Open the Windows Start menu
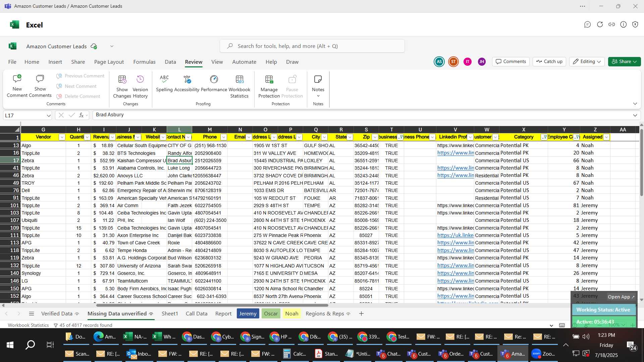 click(10, 345)
